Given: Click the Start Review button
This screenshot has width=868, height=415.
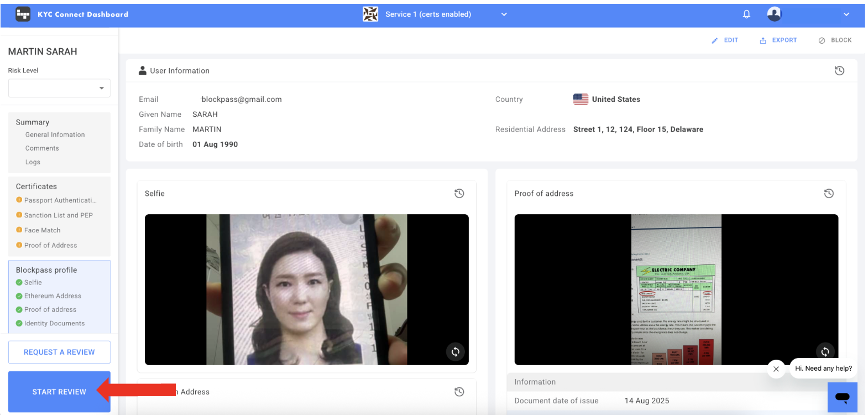Looking at the screenshot, I should pos(59,392).
